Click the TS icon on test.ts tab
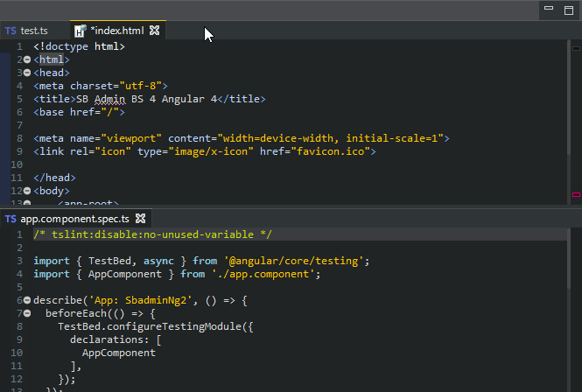The width and height of the screenshot is (582, 392). 11,31
